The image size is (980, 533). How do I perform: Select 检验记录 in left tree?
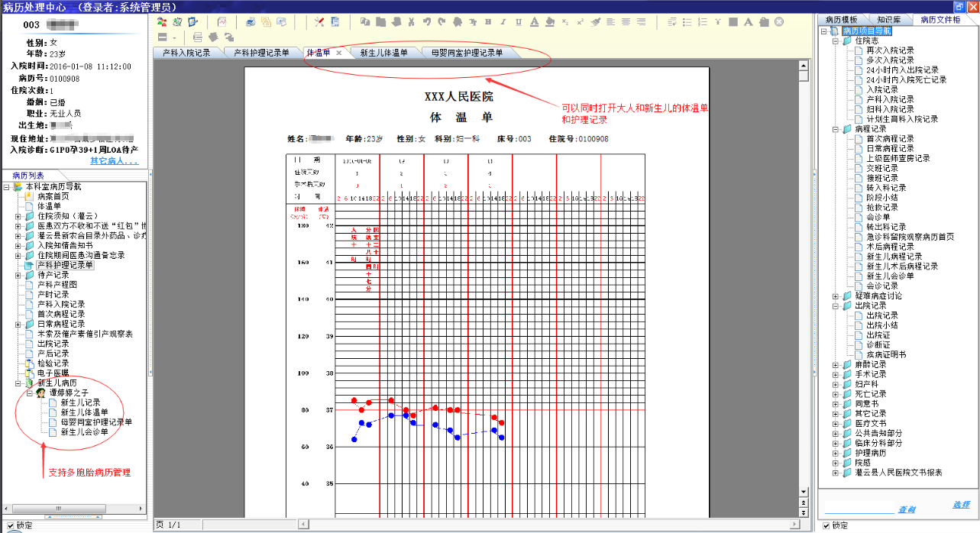click(53, 363)
